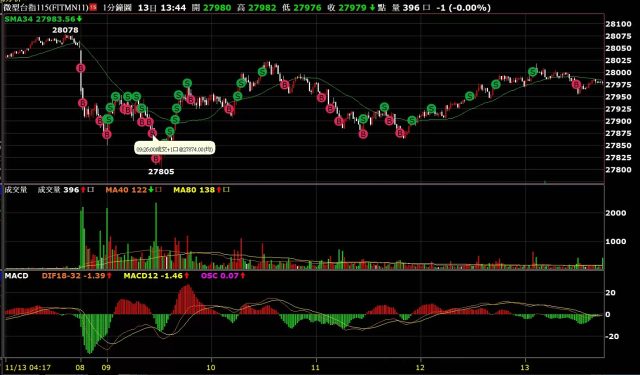This screenshot has height=375, width=640.
Task: Click the 27800 price axis label
Action: click(618, 170)
